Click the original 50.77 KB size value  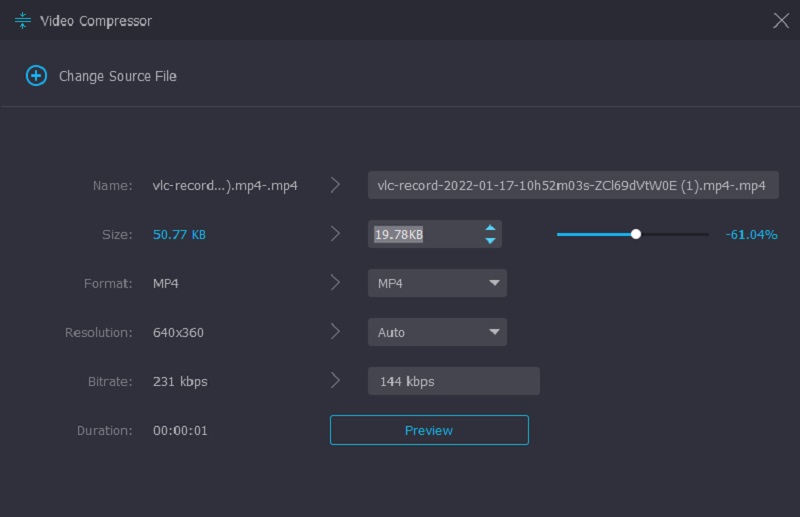180,234
